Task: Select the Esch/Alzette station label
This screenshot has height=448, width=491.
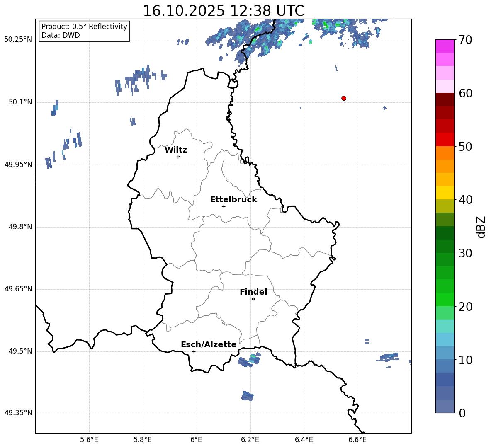Action: (x=209, y=344)
